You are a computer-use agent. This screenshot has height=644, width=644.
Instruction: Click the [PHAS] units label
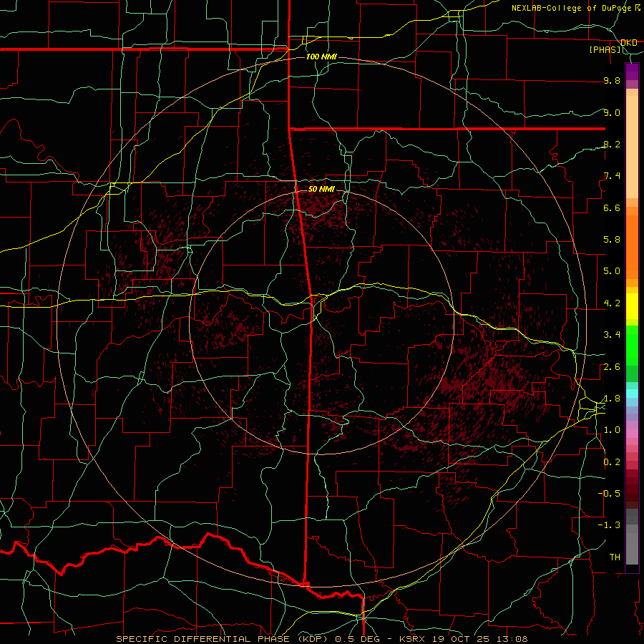pyautogui.click(x=605, y=50)
